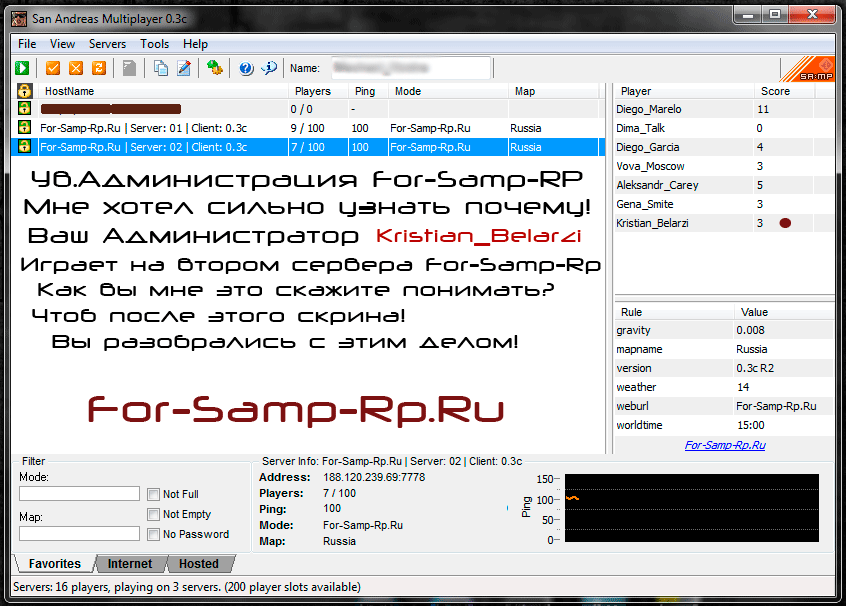Click the Value column header
This screenshot has width=846, height=606.
click(784, 312)
